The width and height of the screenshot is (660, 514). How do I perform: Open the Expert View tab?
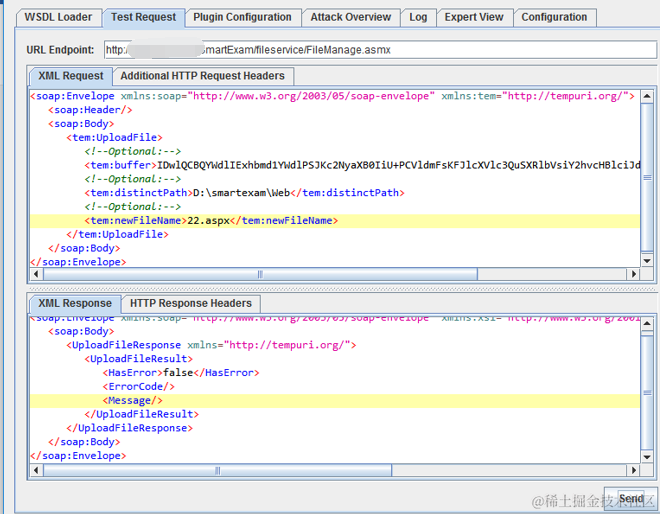(x=474, y=17)
